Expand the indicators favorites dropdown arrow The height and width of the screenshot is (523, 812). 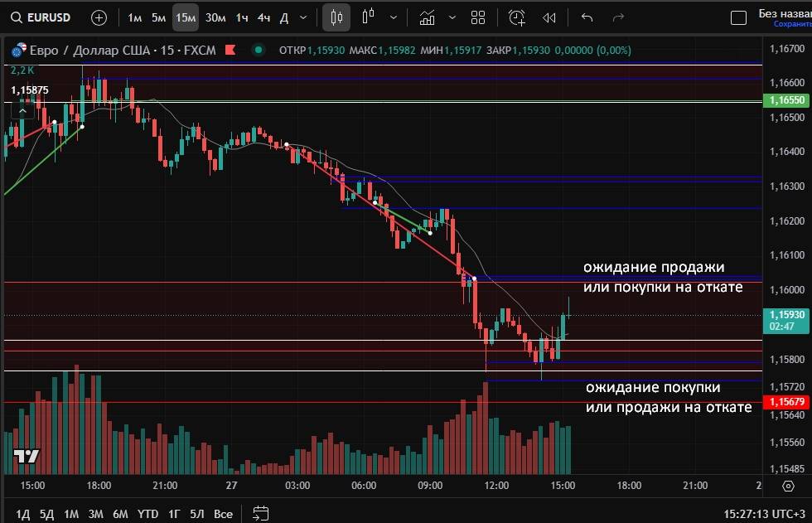tap(452, 17)
